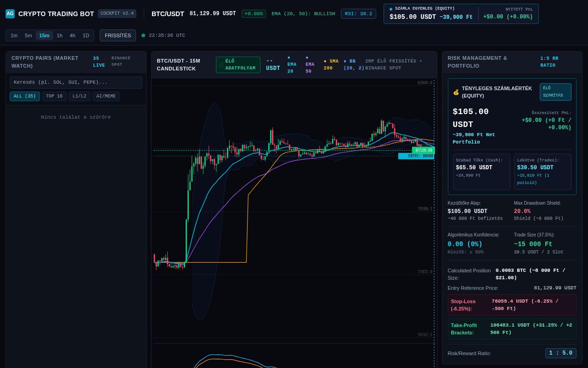588x368 pixels.
Task: Select the L1/L2 filter
Action: pyautogui.click(x=79, y=96)
